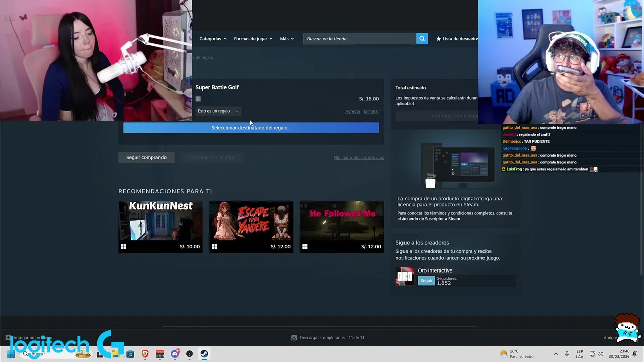644x362 pixels.
Task: Click Steam icon in taskbar
Action: (204, 354)
